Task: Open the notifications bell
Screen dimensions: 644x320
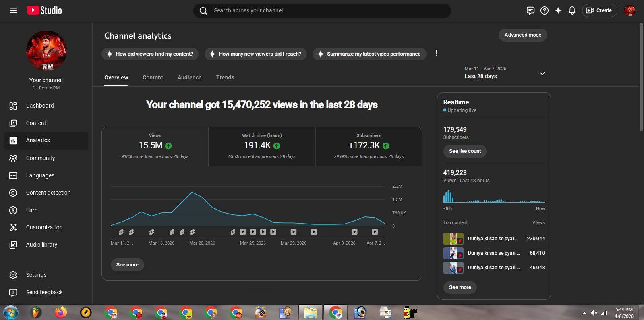Action: pyautogui.click(x=572, y=10)
